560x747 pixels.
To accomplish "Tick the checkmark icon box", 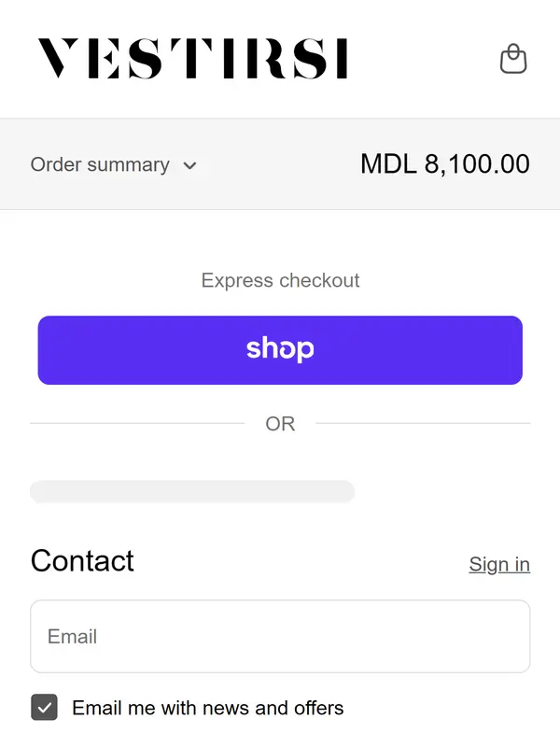I will tap(44, 708).
